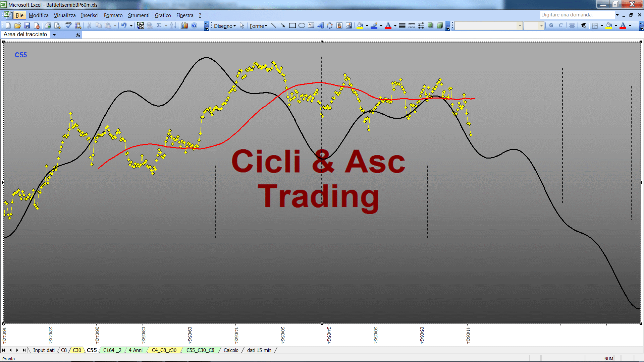Expand the Name Box dropdown arrow
The height and width of the screenshot is (362, 644).
coord(54,35)
